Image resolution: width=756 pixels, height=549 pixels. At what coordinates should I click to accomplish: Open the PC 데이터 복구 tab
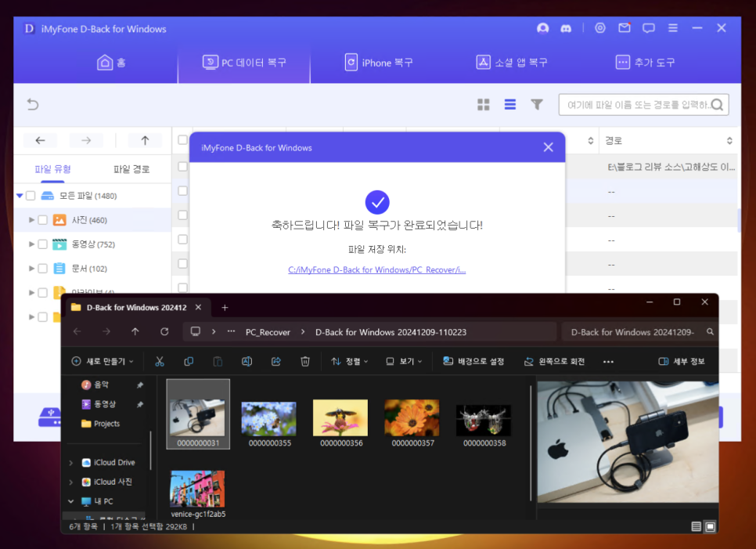coord(244,63)
